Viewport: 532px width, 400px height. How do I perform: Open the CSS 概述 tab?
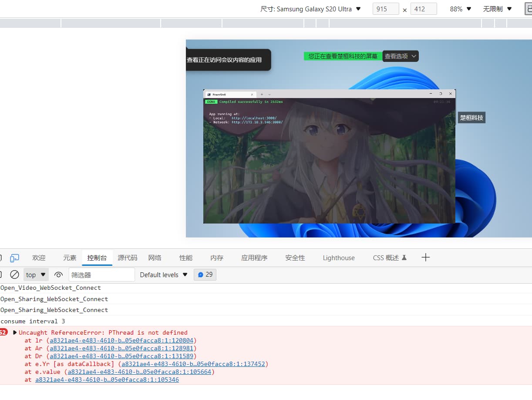(x=390, y=258)
